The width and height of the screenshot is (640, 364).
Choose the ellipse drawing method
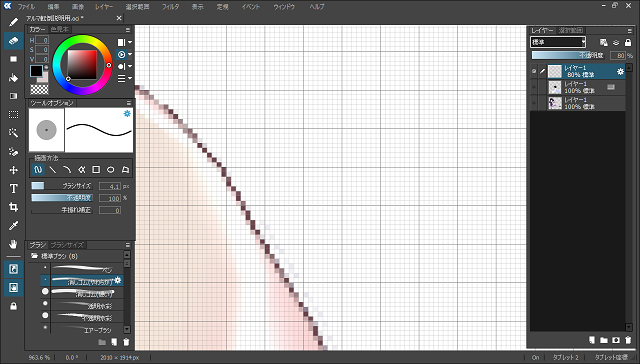111,169
